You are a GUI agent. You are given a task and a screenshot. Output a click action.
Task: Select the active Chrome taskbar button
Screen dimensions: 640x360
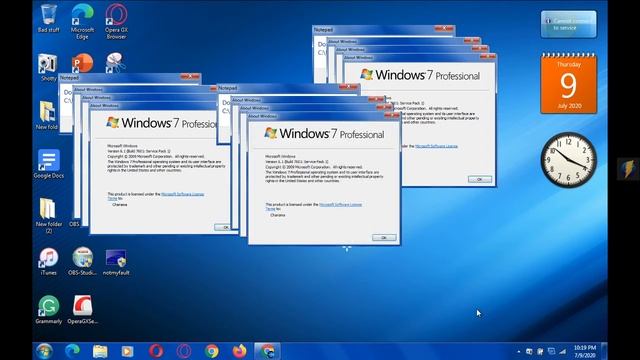(x=267, y=351)
